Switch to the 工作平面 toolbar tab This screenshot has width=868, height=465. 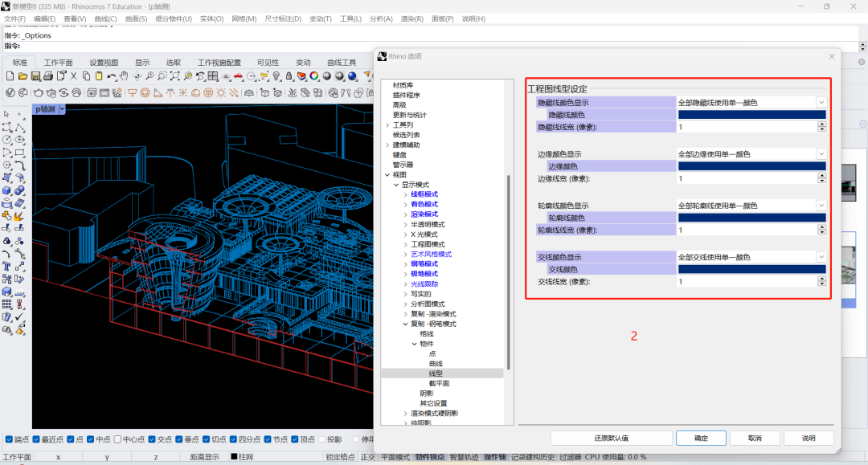click(58, 63)
